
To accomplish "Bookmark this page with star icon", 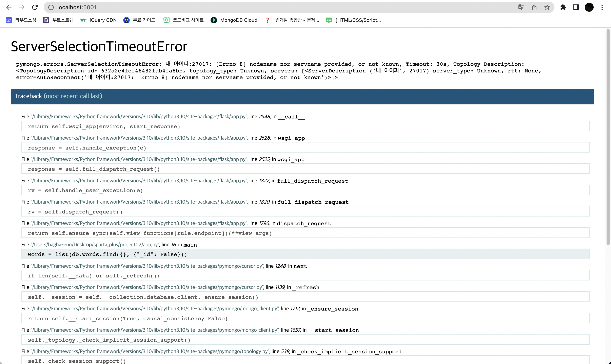I will (x=547, y=7).
